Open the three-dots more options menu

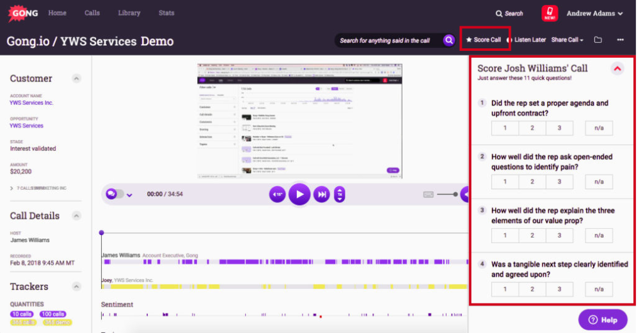pyautogui.click(x=620, y=40)
